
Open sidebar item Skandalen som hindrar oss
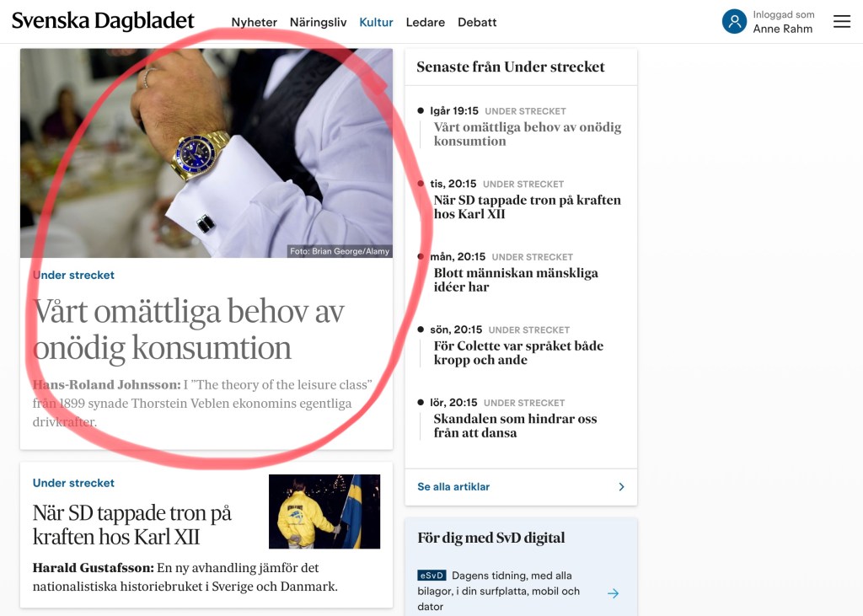click(x=515, y=426)
